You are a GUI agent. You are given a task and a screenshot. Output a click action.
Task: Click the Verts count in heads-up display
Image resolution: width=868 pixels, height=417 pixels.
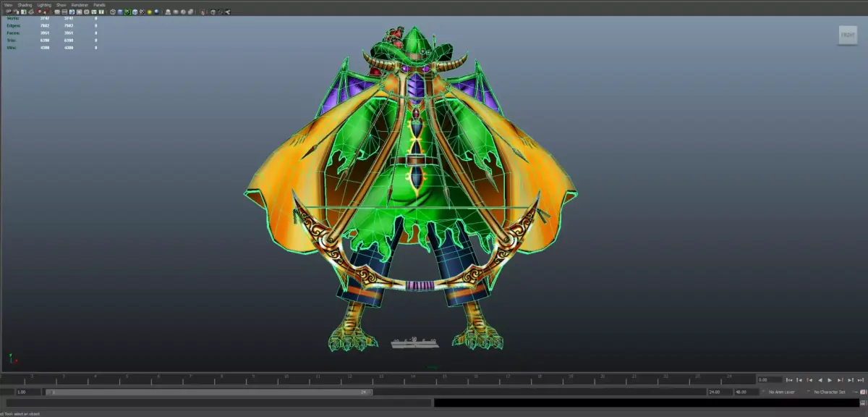point(45,18)
